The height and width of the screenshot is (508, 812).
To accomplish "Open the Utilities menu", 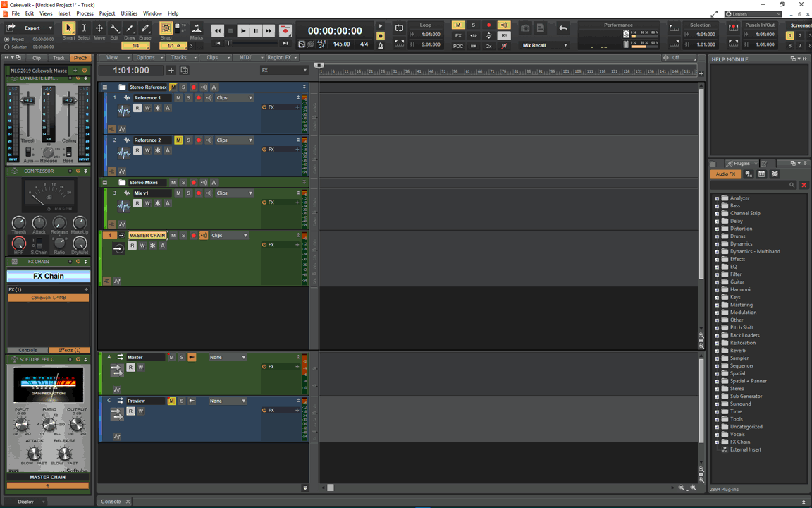I will point(129,13).
